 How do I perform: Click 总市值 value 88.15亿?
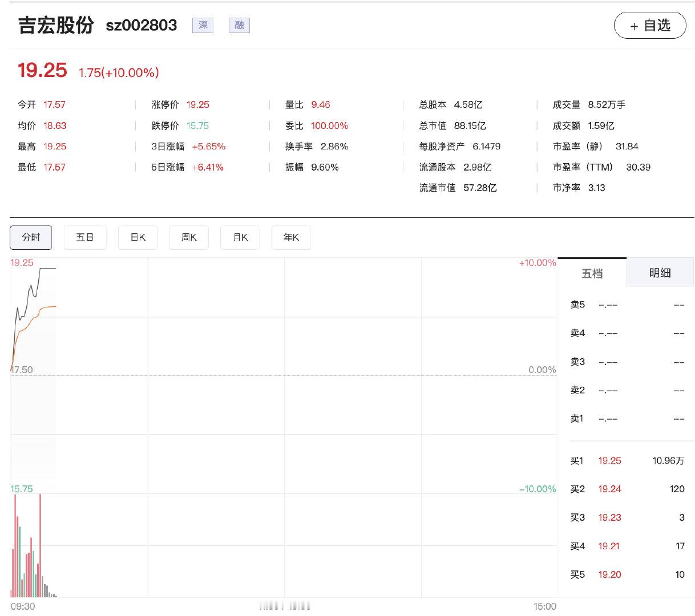(470, 126)
